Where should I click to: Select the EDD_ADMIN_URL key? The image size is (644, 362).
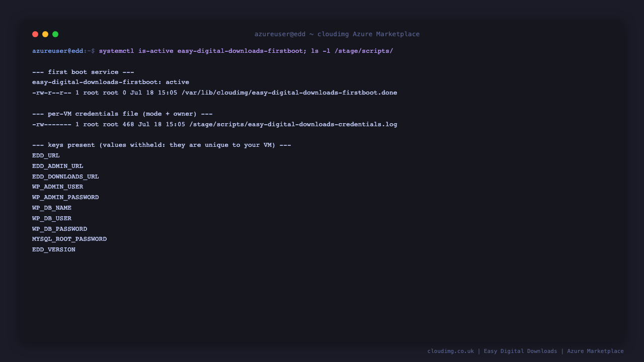point(58,166)
